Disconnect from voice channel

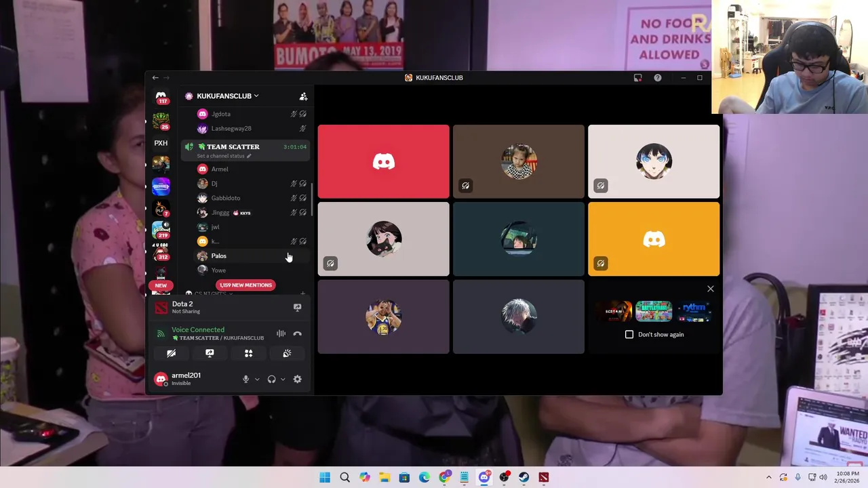(297, 333)
